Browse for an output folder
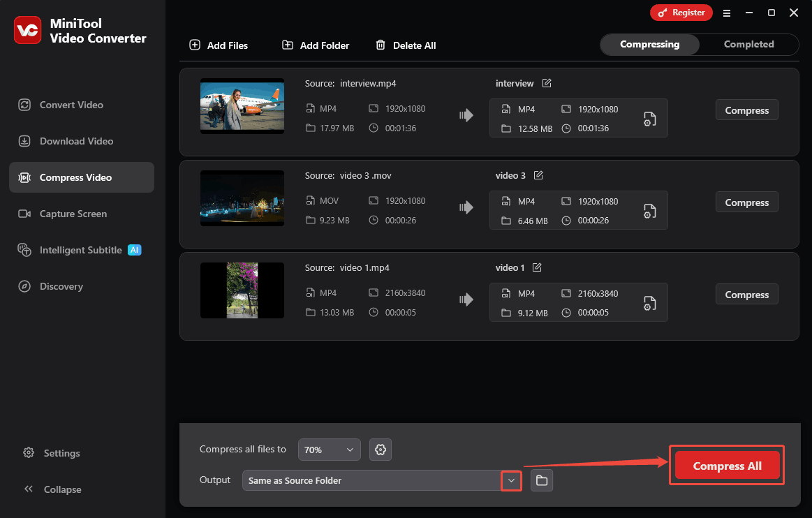 [x=542, y=480]
